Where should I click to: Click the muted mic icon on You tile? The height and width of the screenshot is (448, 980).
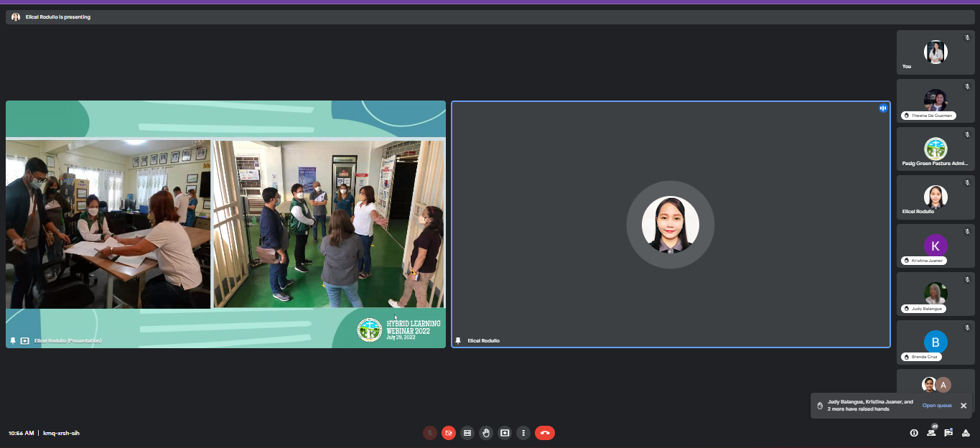967,38
